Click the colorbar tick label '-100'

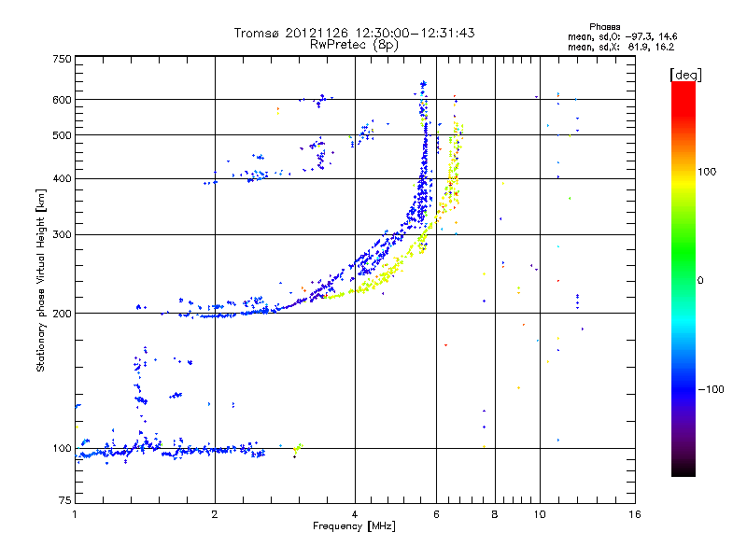711,389
